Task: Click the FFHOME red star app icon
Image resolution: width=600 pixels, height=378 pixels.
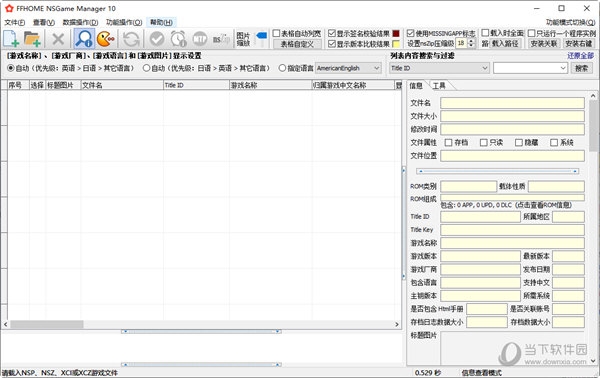Action: 9,8
